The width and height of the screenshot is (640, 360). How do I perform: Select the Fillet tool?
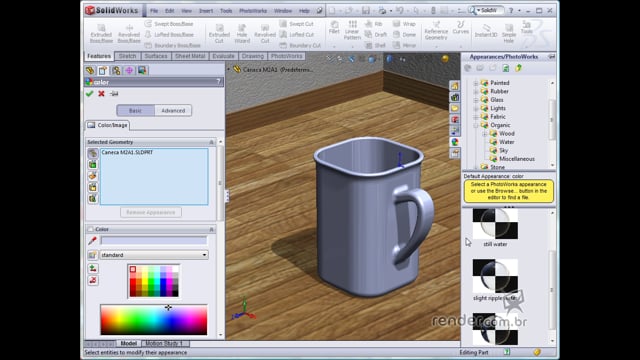pos(334,28)
